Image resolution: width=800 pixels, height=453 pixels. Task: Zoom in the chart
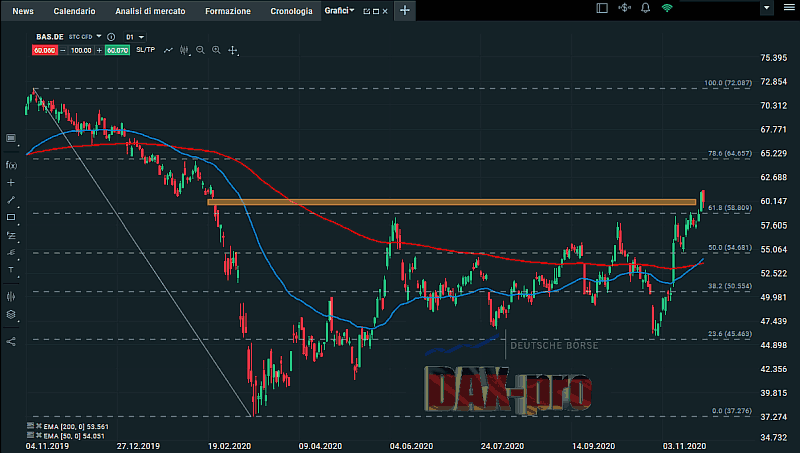click(216, 50)
